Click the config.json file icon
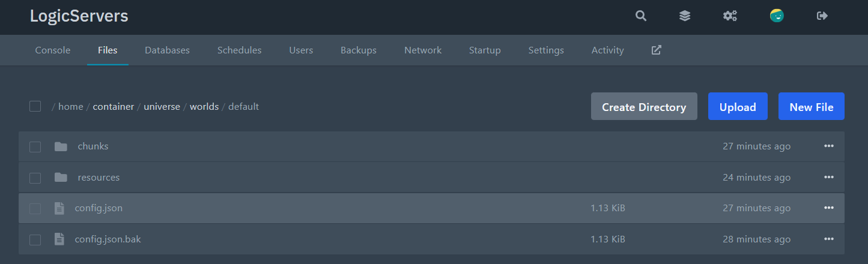Screen dimensions: 868x264 [x=59, y=208]
